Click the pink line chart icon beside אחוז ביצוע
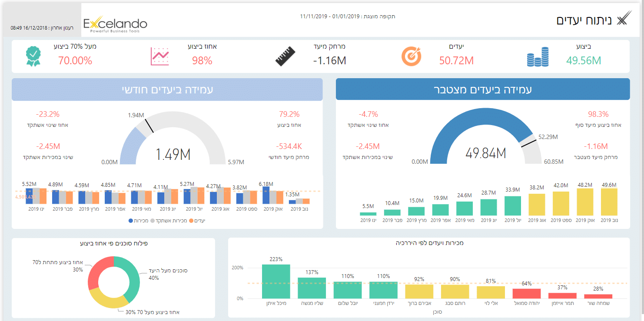 tap(159, 56)
